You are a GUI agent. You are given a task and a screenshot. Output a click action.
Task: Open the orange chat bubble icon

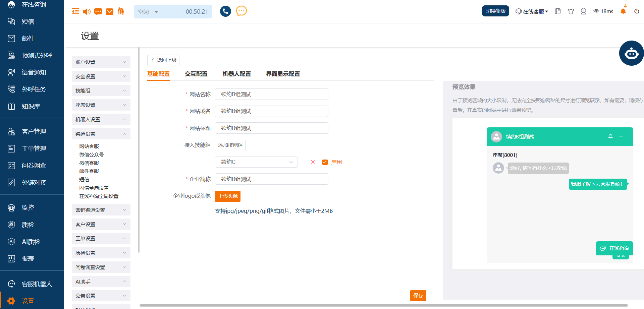pyautogui.click(x=241, y=11)
